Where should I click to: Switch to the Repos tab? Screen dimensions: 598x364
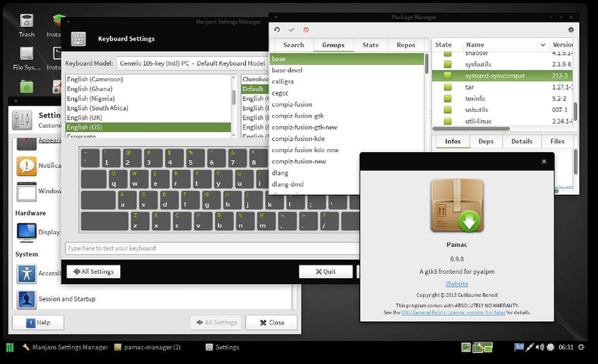[x=406, y=45]
